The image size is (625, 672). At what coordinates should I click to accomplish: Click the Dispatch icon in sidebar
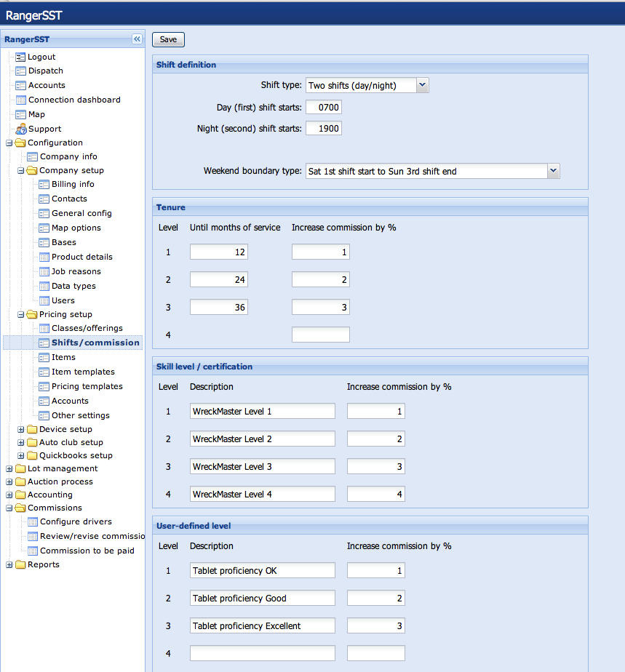tap(20, 71)
